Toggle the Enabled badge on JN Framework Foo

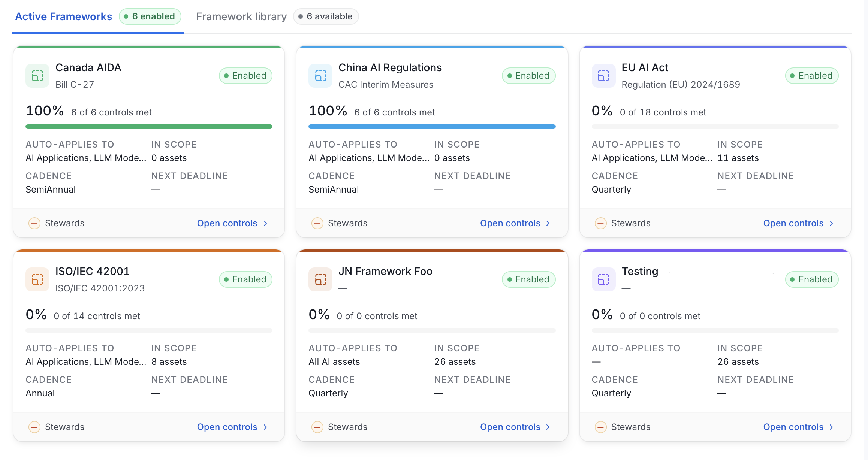[x=528, y=279]
